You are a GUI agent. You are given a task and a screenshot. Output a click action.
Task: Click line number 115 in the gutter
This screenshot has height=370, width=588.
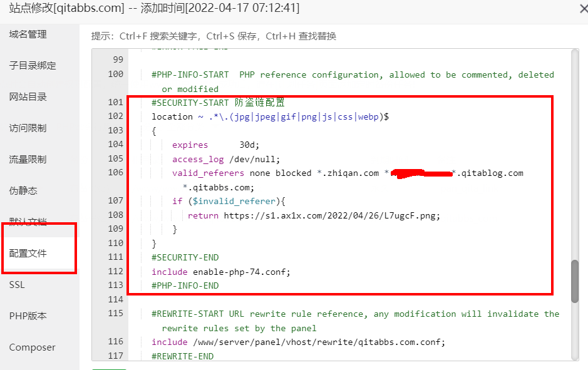[x=116, y=314]
